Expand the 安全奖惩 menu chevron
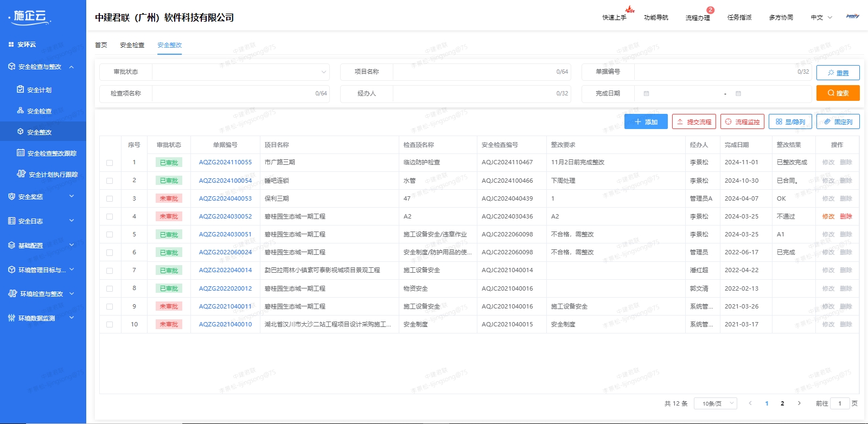Image resolution: width=868 pixels, height=424 pixels. (72, 196)
